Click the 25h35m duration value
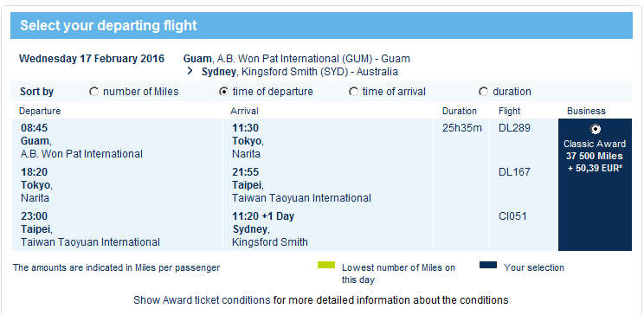This screenshot has width=644, height=315. coord(462,128)
